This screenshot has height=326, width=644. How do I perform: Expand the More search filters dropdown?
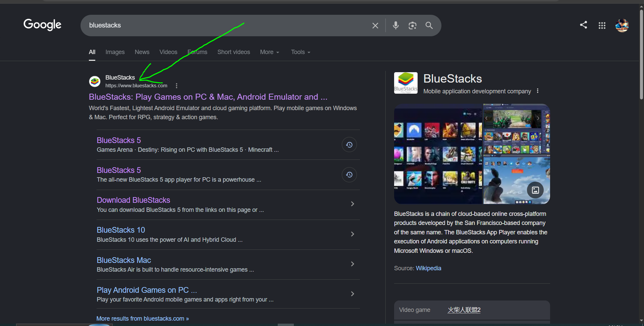270,52
